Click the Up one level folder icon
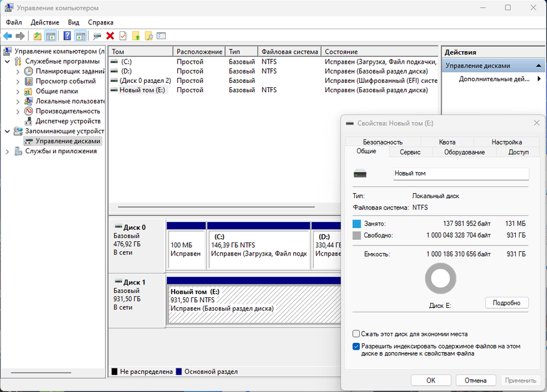 [37, 36]
